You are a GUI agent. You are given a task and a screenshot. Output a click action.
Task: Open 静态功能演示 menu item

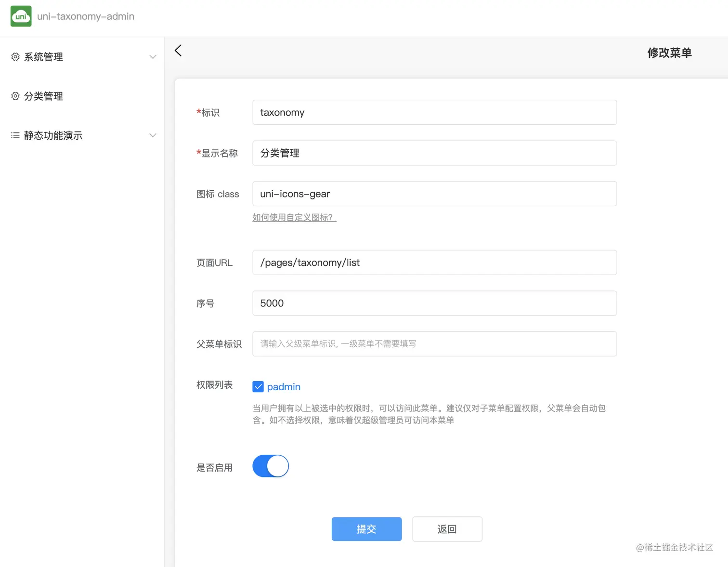coord(53,135)
